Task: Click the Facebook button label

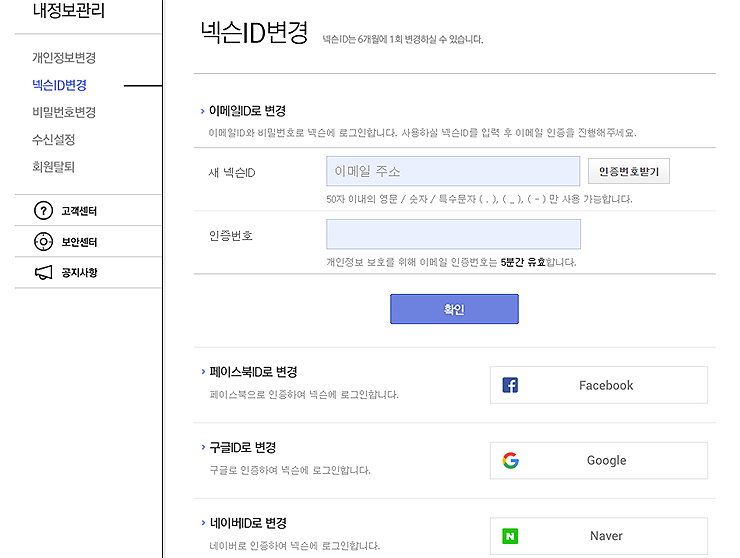Action: 606,385
